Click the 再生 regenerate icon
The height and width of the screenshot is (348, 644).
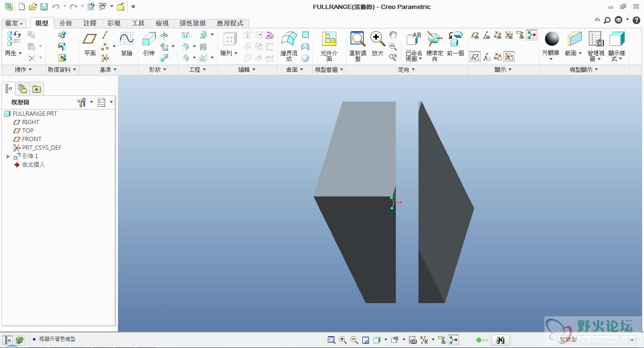[x=14, y=44]
